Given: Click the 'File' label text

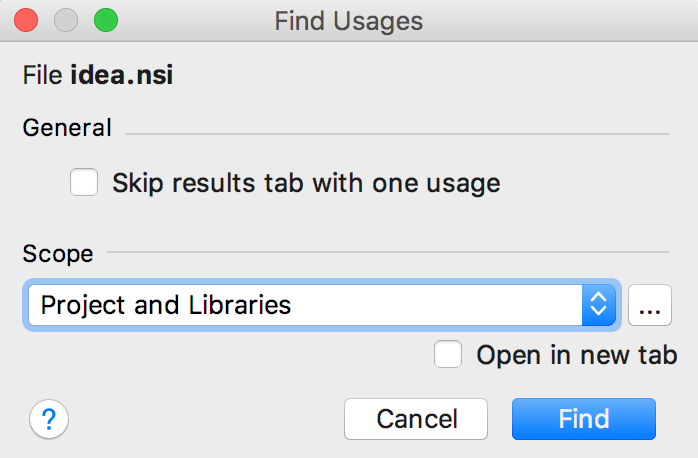Looking at the screenshot, I should click(42, 76).
